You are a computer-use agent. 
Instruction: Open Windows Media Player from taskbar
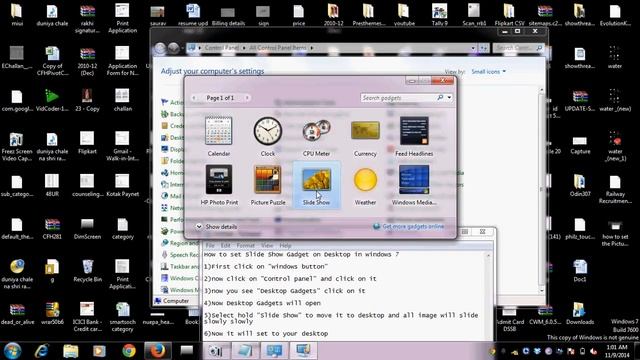(99, 351)
